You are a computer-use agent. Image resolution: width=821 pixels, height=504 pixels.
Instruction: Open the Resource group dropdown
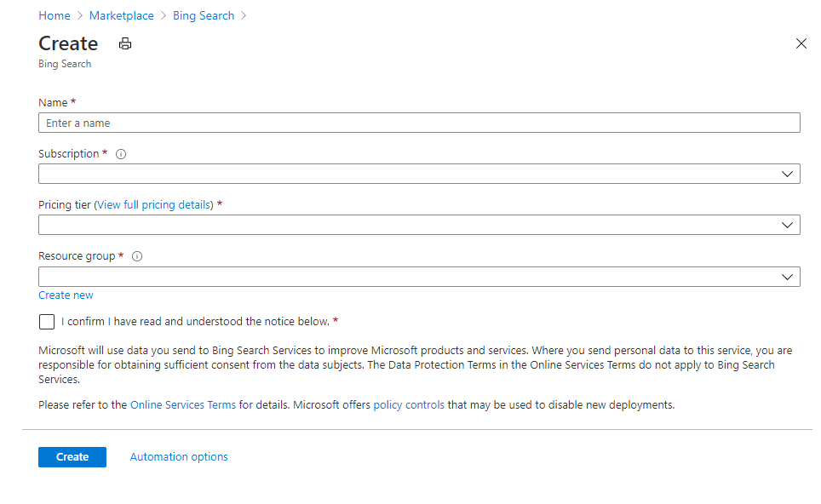click(417, 276)
